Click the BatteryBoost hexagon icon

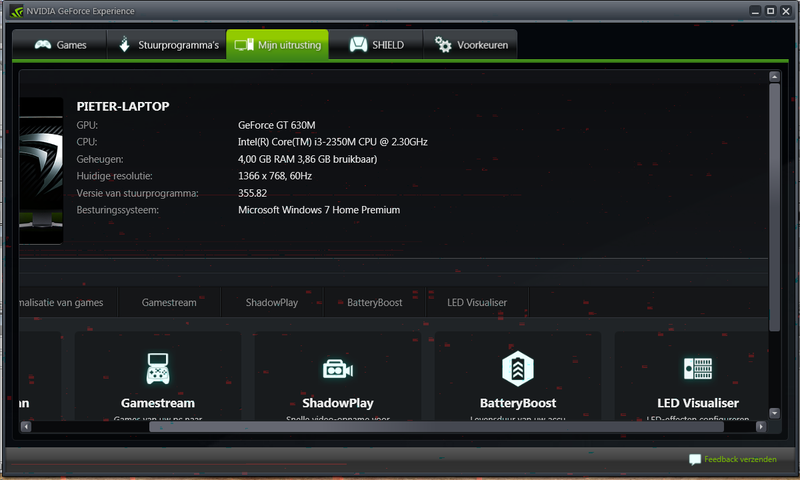click(x=518, y=368)
